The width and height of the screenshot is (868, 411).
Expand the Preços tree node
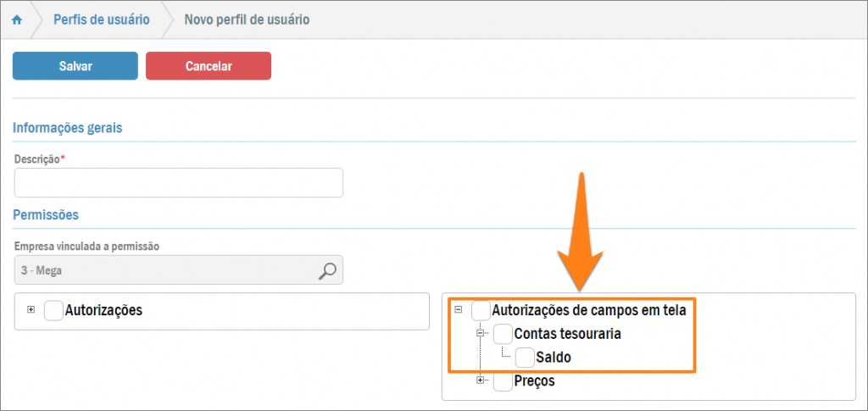tap(481, 380)
